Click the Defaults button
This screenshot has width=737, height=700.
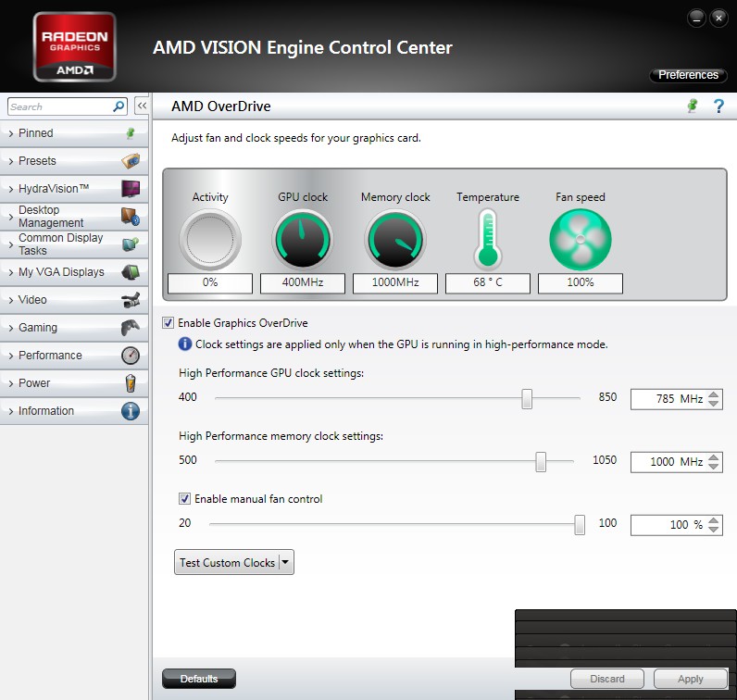coord(199,679)
